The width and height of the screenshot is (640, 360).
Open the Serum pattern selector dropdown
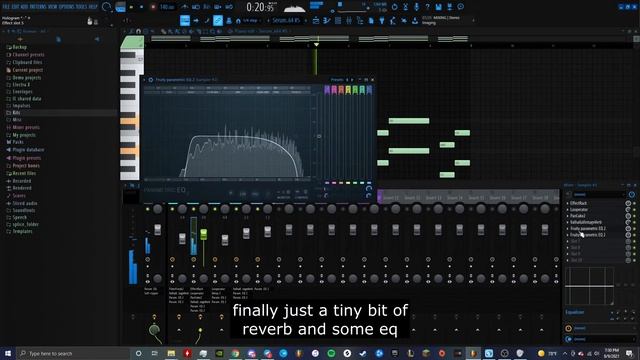point(287,20)
